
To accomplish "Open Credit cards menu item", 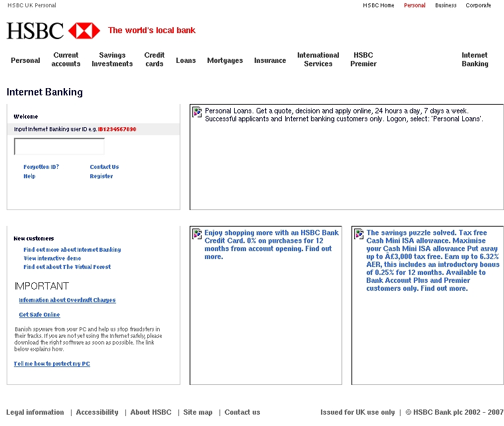I will [x=155, y=60].
